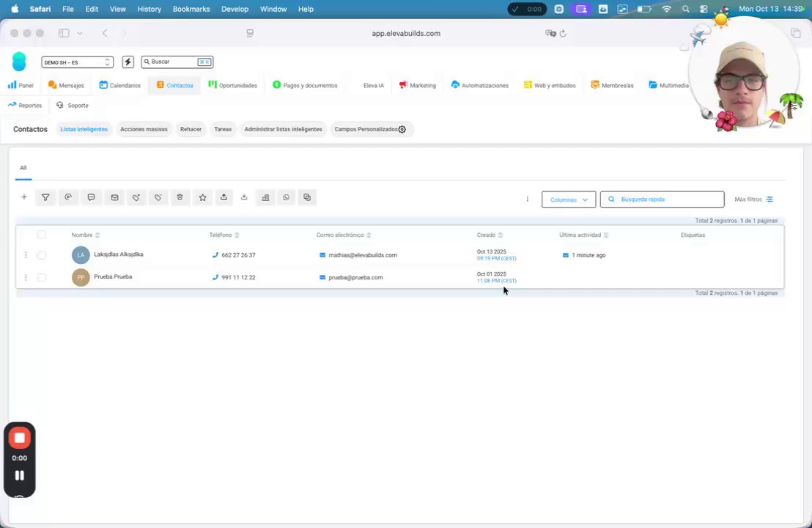
Task: Click the download import contacts icon
Action: (244, 197)
